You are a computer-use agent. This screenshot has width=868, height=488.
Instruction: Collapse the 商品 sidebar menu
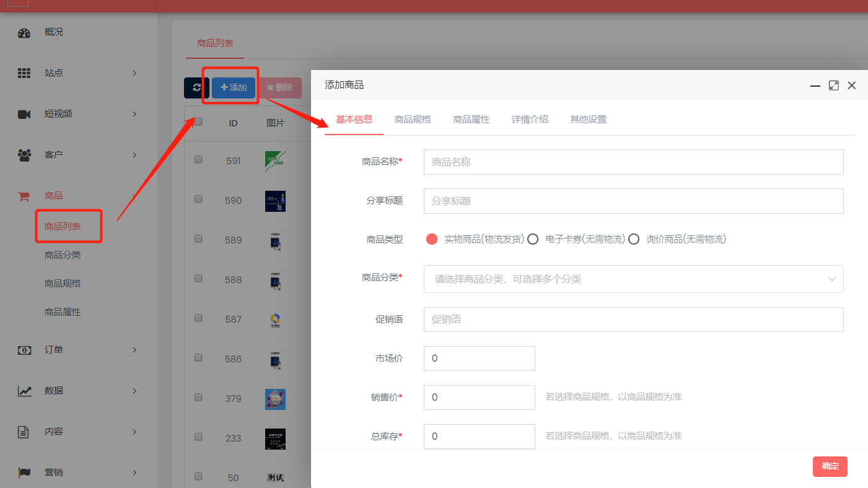click(x=134, y=196)
